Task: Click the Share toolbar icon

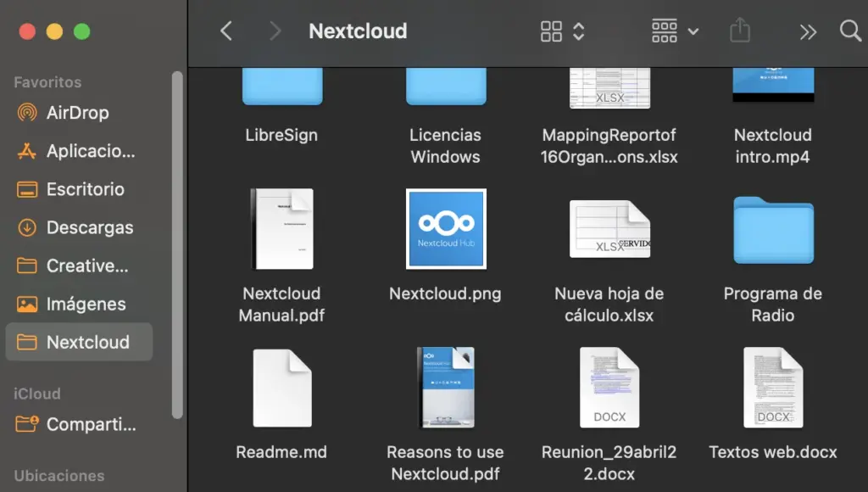Action: pyautogui.click(x=740, y=31)
